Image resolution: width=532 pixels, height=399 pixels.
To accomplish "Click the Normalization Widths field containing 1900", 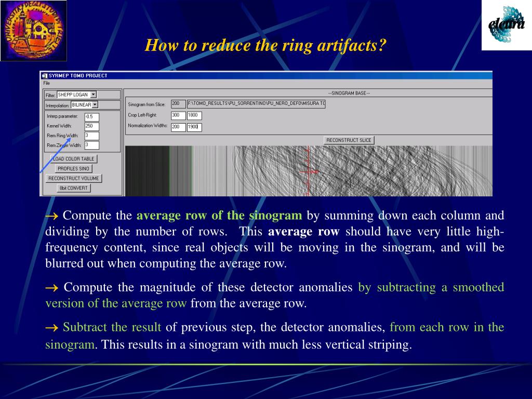I will [x=194, y=127].
